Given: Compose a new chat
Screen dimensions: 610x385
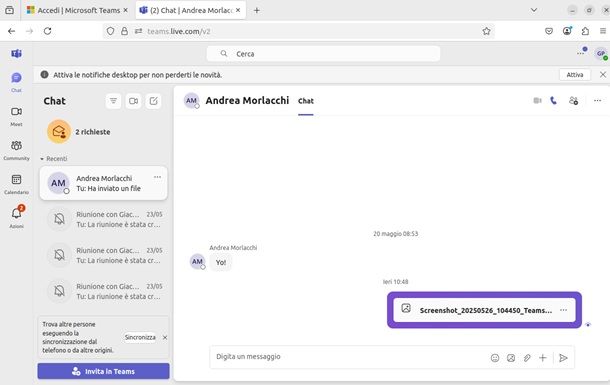Looking at the screenshot, I should point(154,101).
